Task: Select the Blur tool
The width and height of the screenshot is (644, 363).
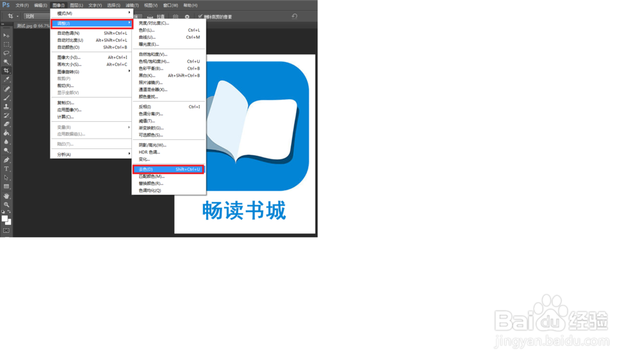Action: pos(6,141)
